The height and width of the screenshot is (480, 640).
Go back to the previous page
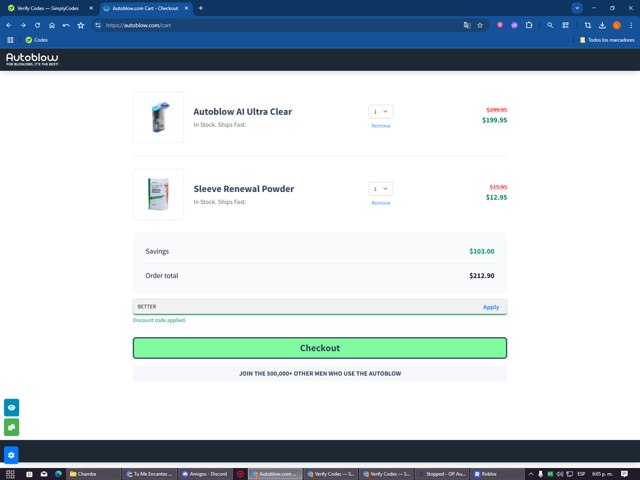click(9, 25)
